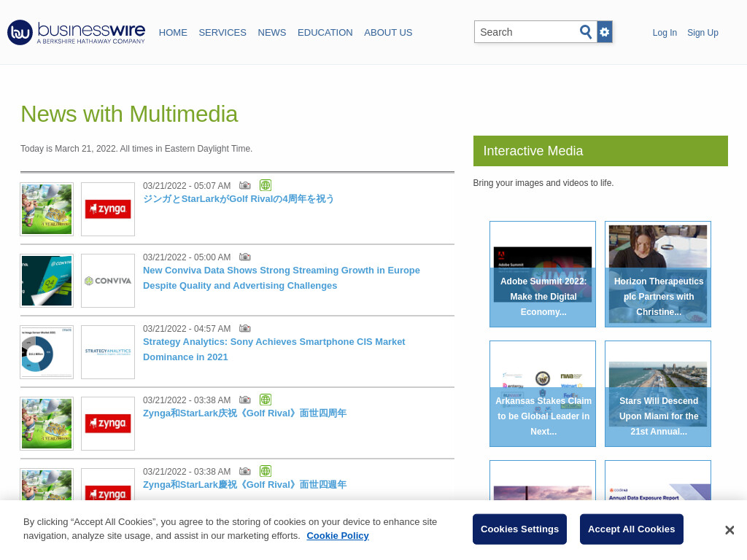Open the Sony CIS market chart thumbnail
The image size is (747, 560).
(47, 352)
